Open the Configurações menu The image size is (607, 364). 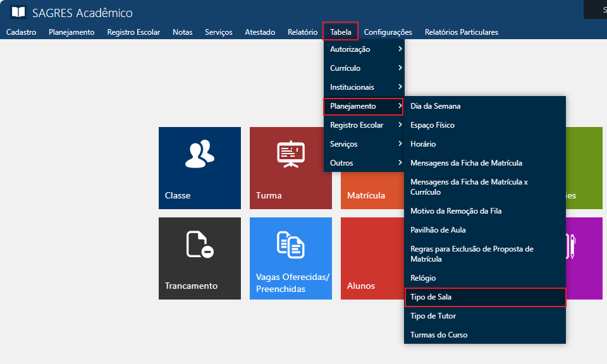[388, 32]
